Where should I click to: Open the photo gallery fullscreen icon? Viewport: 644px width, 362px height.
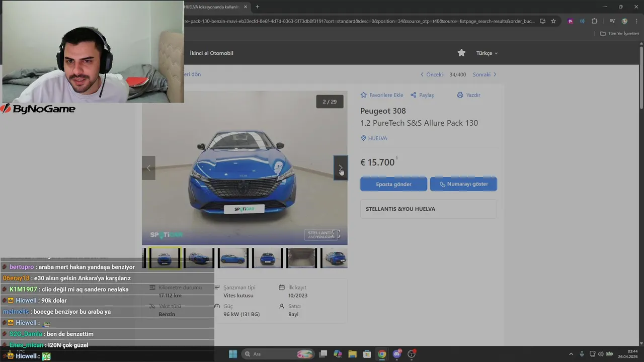coord(336,234)
